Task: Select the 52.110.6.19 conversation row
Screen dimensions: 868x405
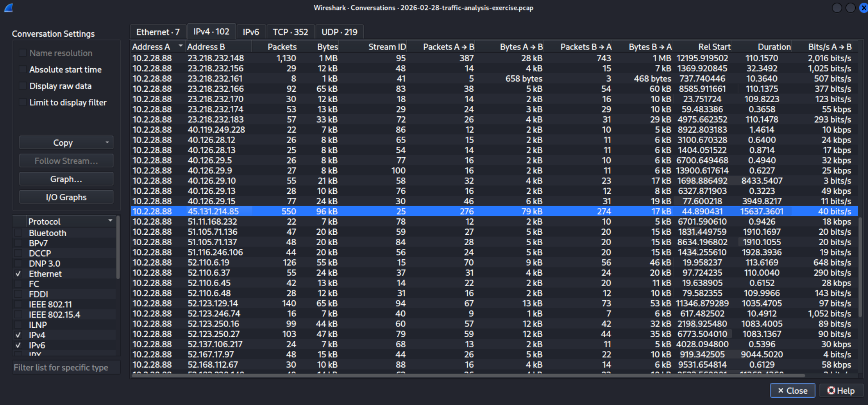Action: [494, 262]
